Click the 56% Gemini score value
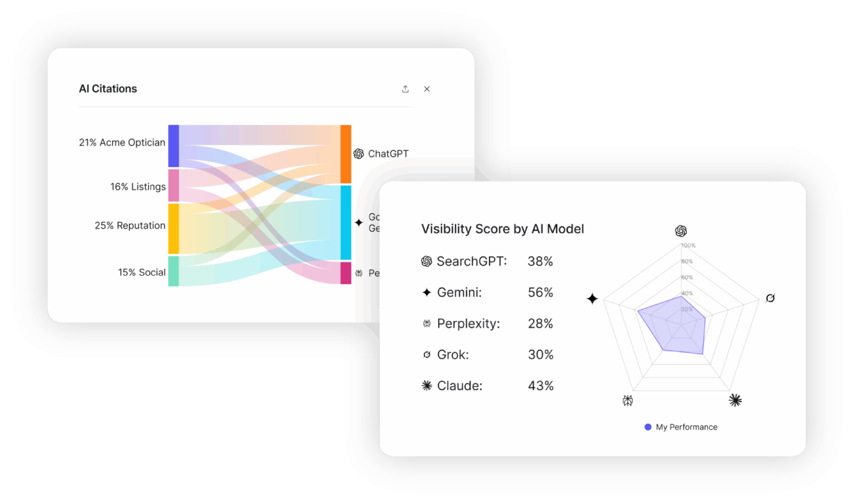This screenshot has height=504, width=854. (540, 292)
